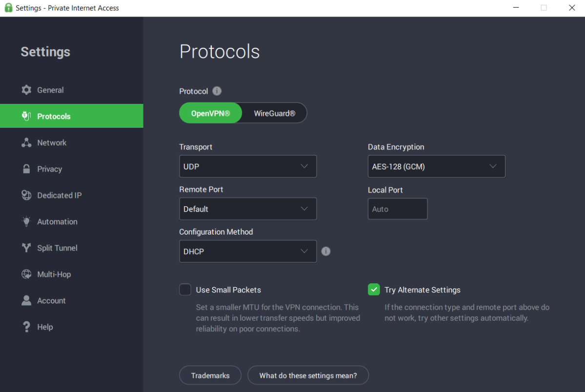Viewport: 585px width, 392px height.
Task: Click the General gear icon
Action: coord(26,90)
